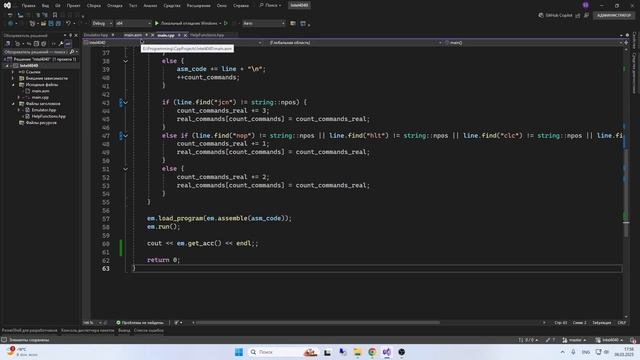Click the Windows Start button
This screenshot has width=640, height=360.
click(x=239, y=352)
